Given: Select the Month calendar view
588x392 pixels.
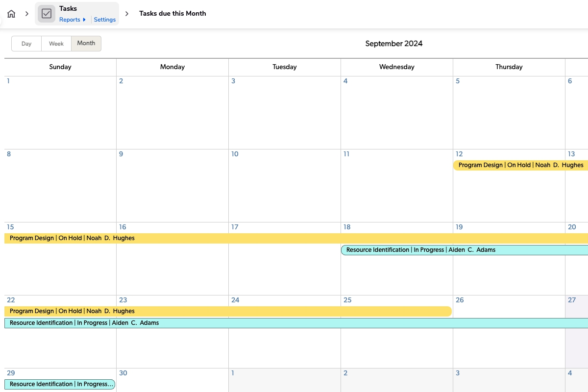Looking at the screenshot, I should (x=86, y=43).
